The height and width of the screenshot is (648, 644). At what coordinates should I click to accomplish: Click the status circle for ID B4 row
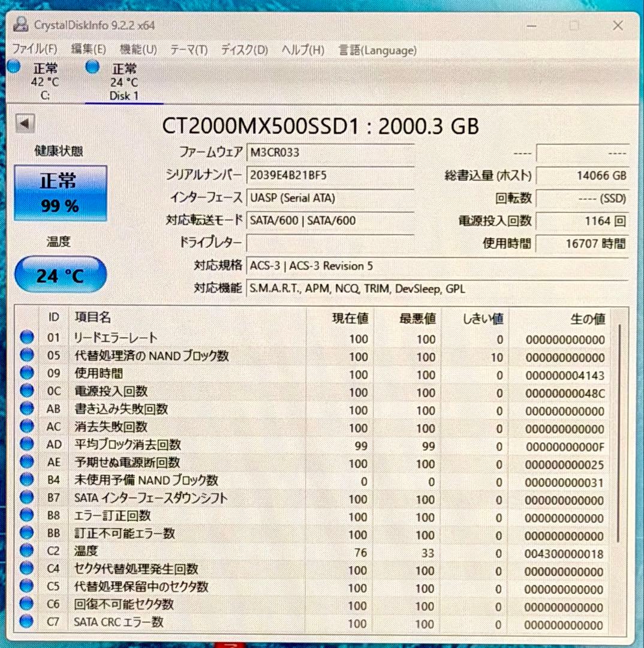[x=27, y=479]
